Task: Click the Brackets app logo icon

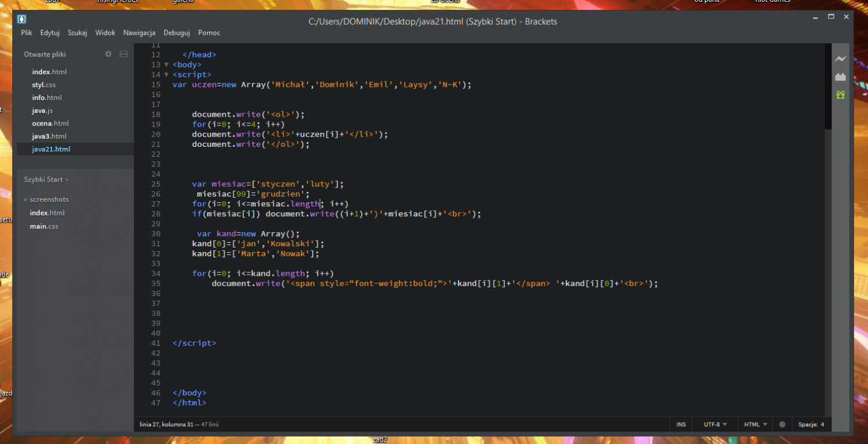Action: pyautogui.click(x=22, y=19)
